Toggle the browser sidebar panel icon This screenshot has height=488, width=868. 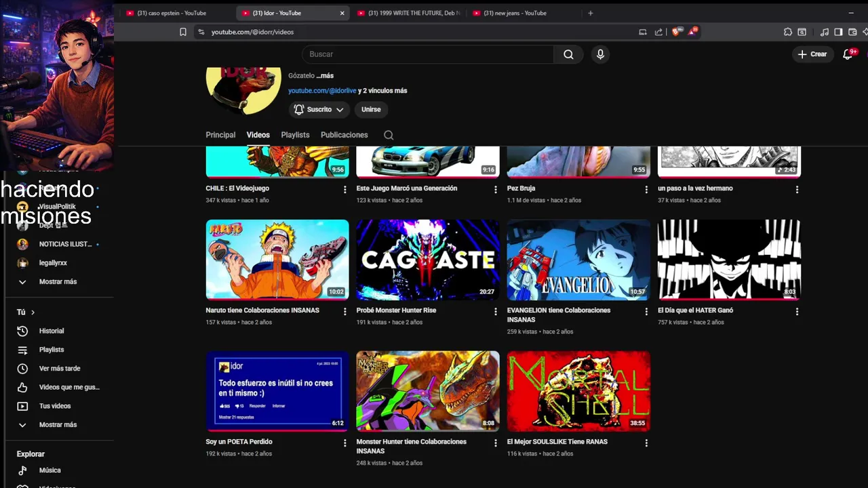(838, 32)
